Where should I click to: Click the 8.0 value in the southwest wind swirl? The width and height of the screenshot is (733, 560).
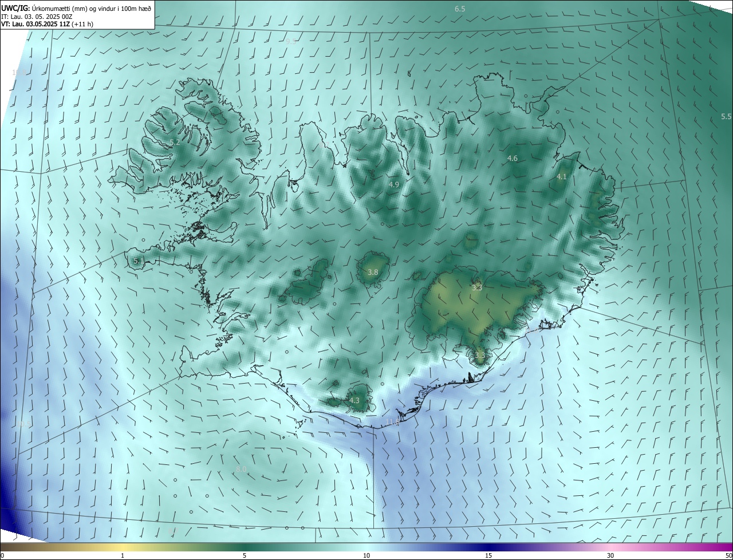(241, 470)
